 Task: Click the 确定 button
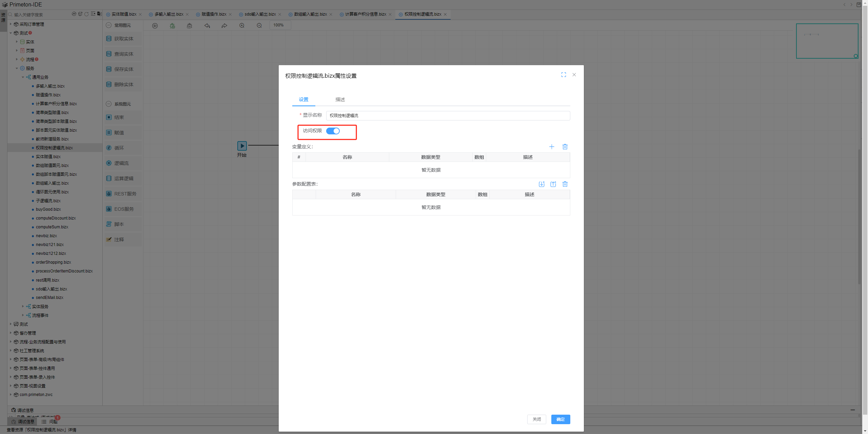pos(560,419)
